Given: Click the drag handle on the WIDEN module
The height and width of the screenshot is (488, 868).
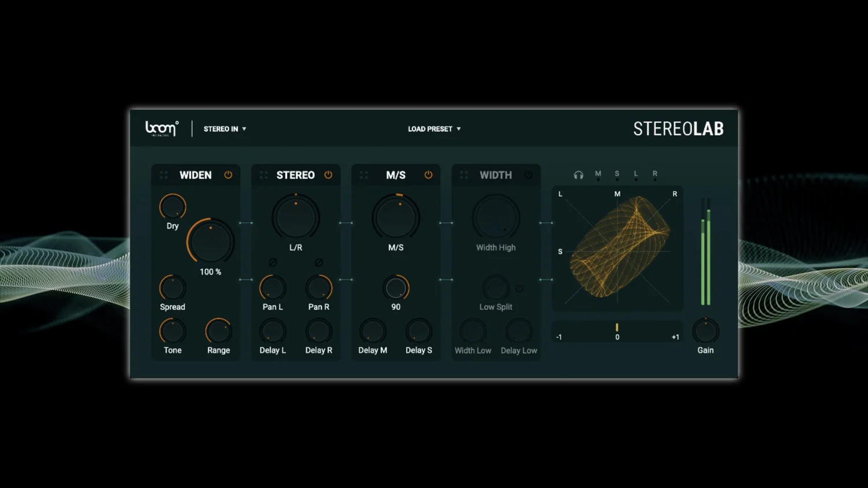Looking at the screenshot, I should tap(163, 175).
